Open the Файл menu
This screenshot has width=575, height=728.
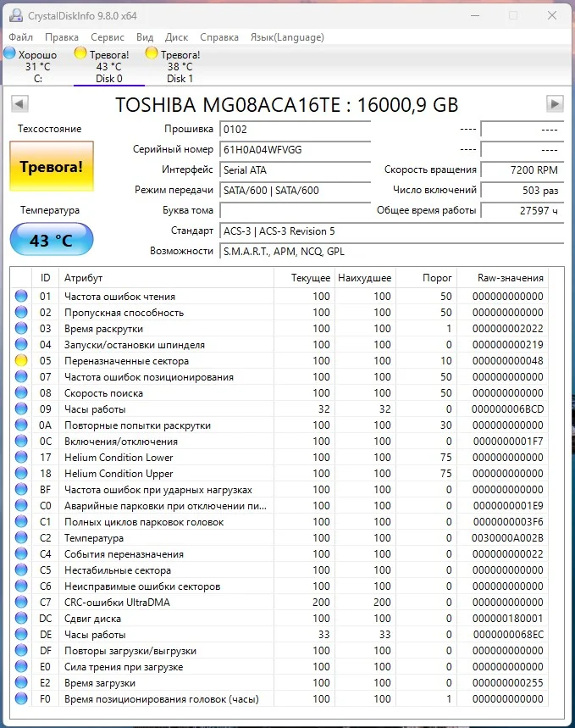pyautogui.click(x=21, y=37)
